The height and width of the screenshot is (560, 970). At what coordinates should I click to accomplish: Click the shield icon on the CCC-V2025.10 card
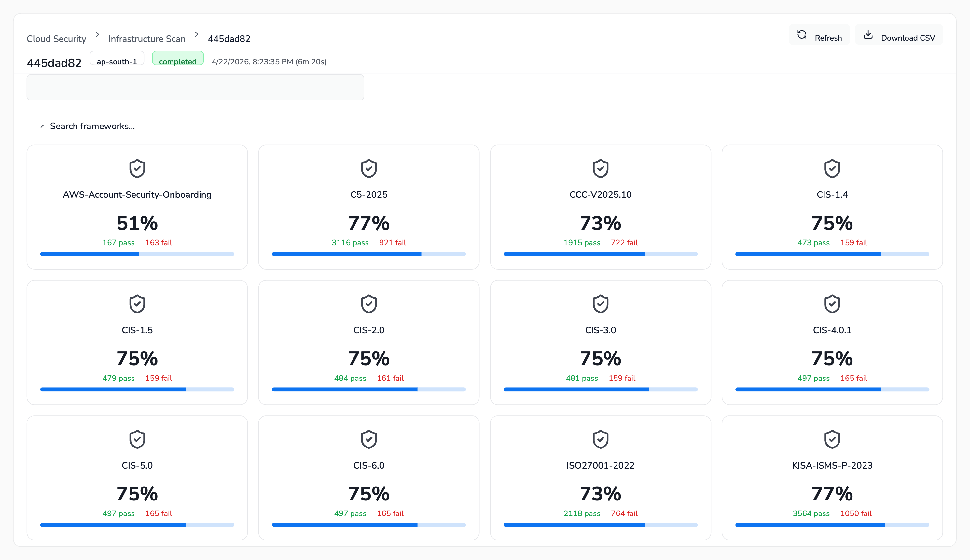coord(600,168)
